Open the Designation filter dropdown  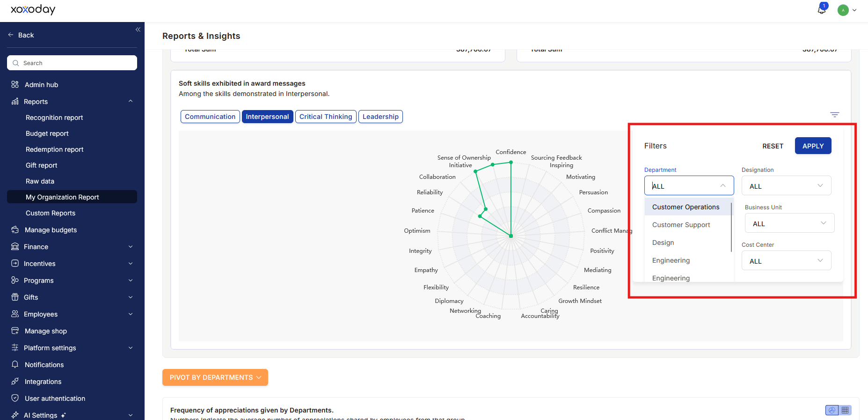tap(786, 185)
